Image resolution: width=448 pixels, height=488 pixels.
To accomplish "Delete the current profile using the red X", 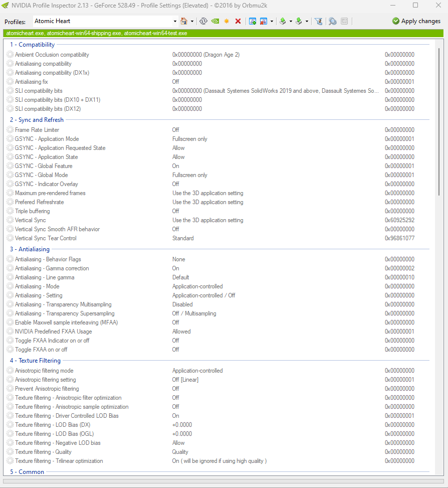I will [x=239, y=21].
